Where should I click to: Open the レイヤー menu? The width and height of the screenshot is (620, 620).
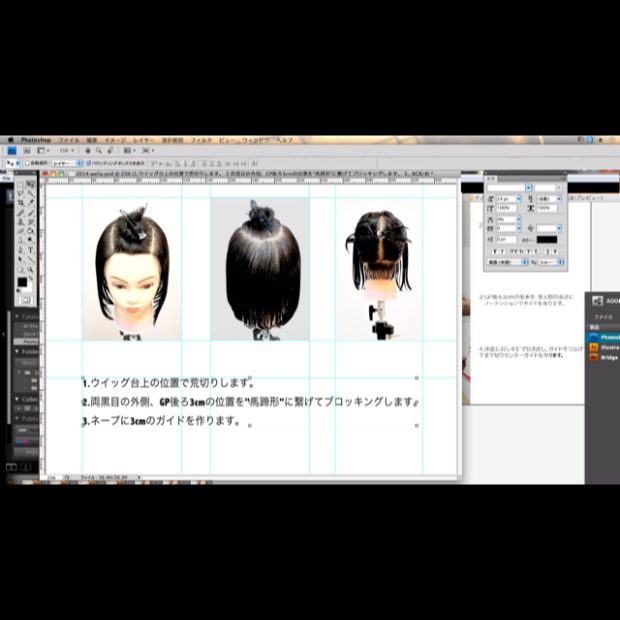coord(144,140)
